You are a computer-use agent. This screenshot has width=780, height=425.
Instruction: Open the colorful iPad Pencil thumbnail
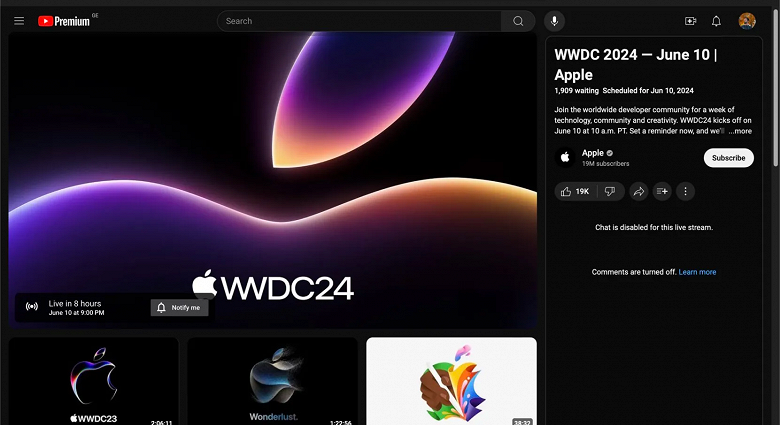tap(451, 381)
